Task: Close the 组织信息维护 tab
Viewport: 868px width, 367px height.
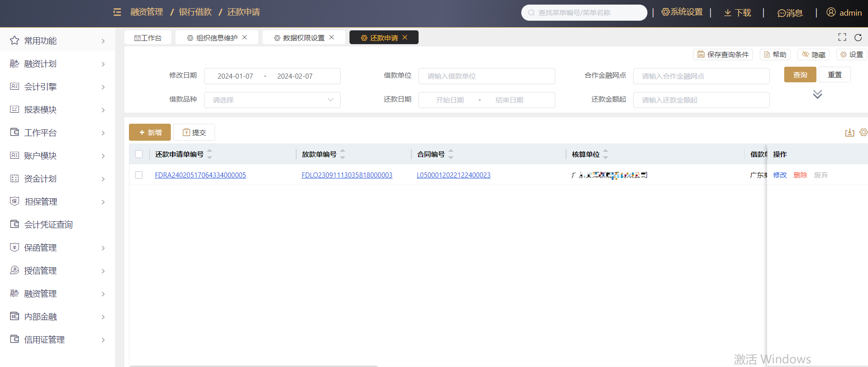Action: [245, 37]
